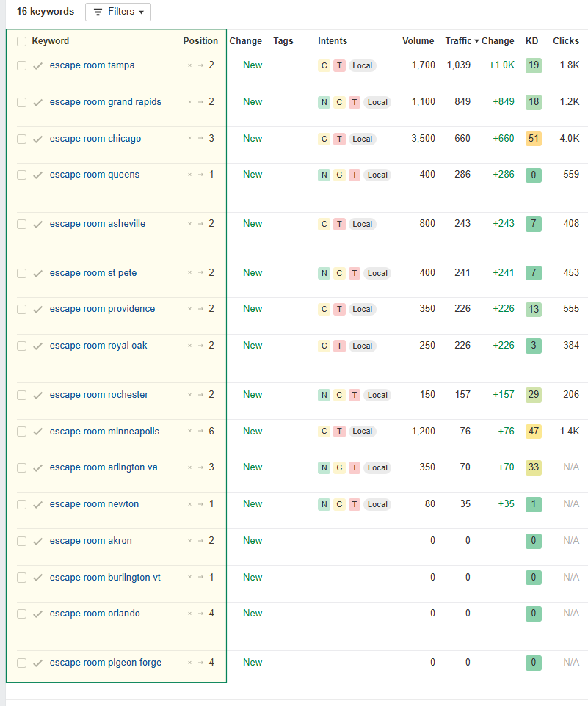Click the C intent badge for escape room st pete
This screenshot has width=588, height=706.
tap(339, 273)
